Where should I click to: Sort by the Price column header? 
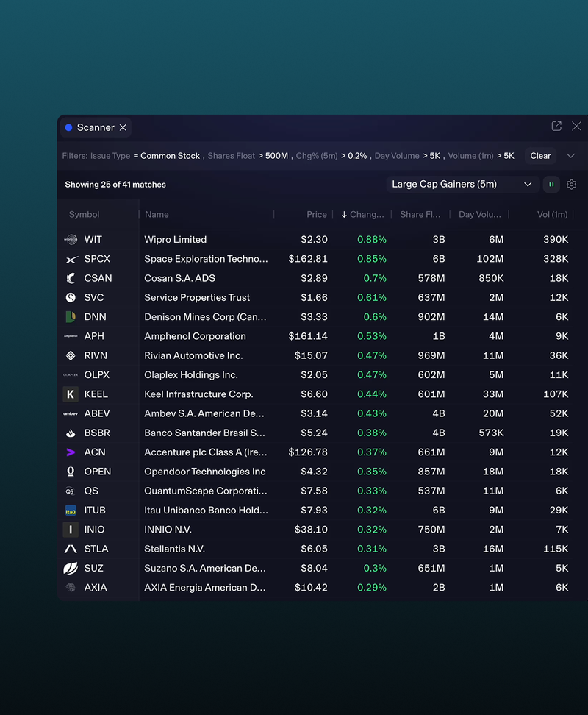[x=317, y=214]
